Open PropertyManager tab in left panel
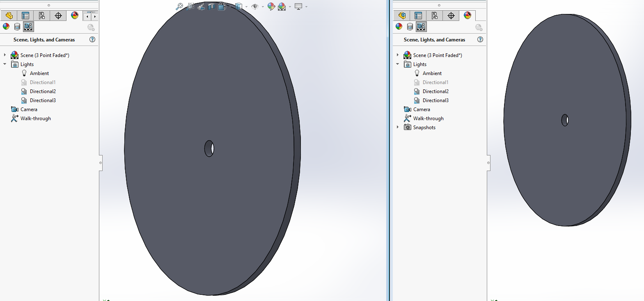Screen dimensions: 644x301 pos(25,16)
